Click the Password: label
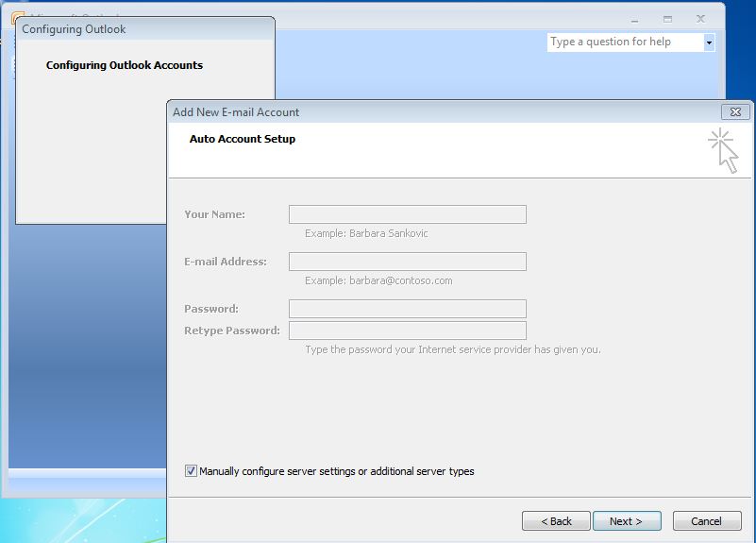Viewport: 756px width, 543px height. click(211, 309)
